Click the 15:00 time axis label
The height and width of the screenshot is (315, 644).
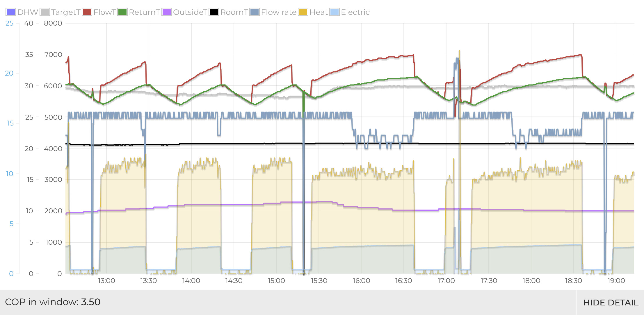click(x=276, y=281)
